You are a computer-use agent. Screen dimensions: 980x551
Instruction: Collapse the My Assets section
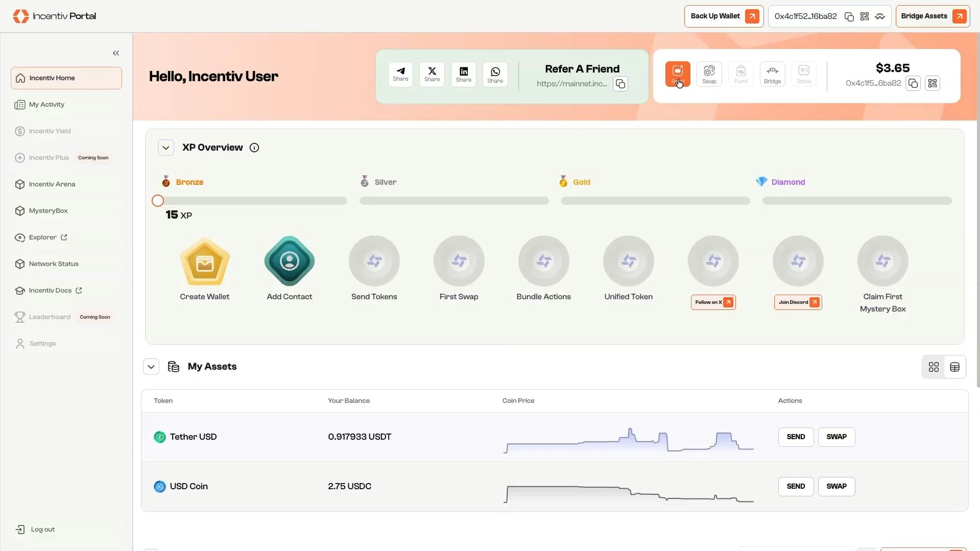151,367
